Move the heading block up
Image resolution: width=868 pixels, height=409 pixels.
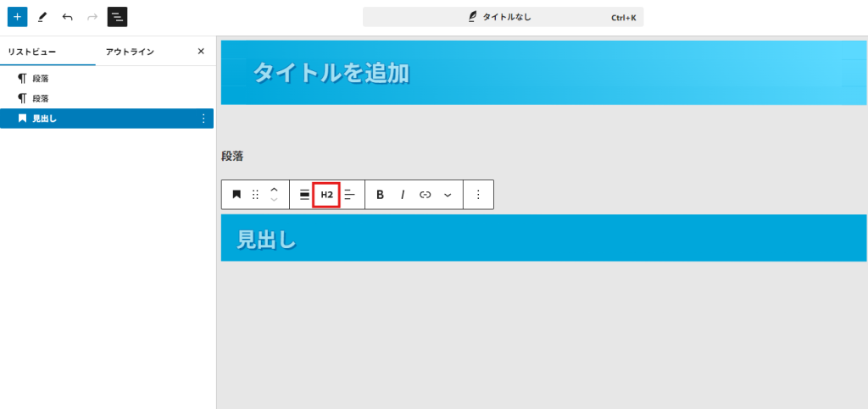[274, 190]
